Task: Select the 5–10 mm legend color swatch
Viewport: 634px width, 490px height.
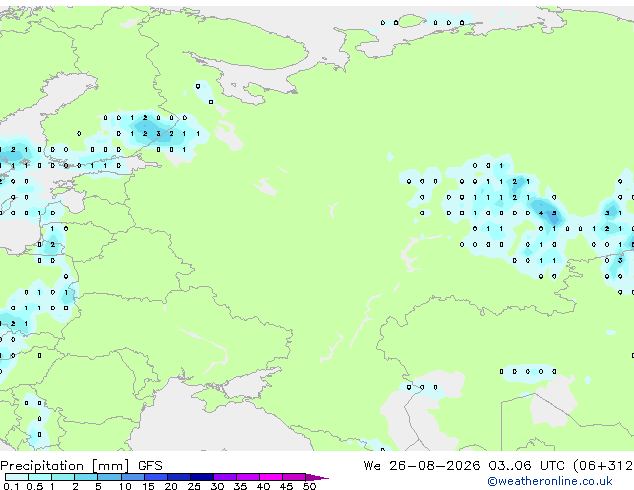Action: point(109,477)
